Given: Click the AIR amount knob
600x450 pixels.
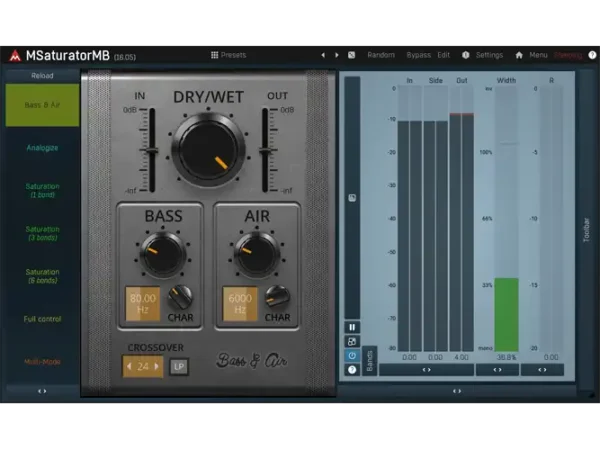Looking at the screenshot, I should click(x=257, y=254).
